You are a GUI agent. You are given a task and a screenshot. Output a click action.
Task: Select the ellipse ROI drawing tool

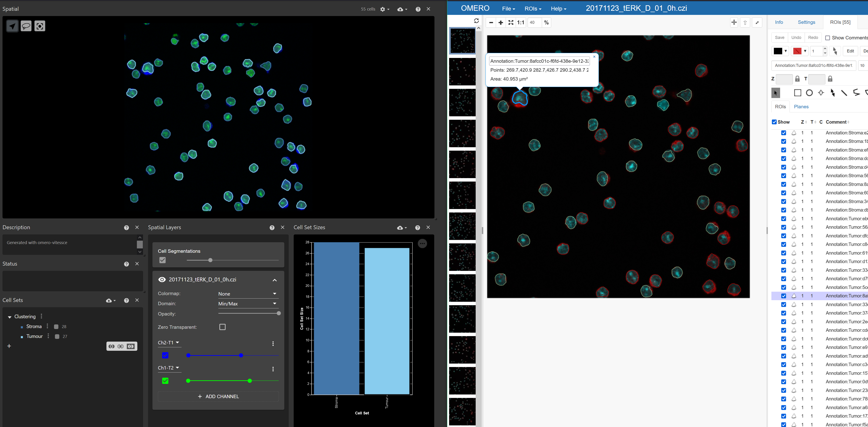(809, 93)
